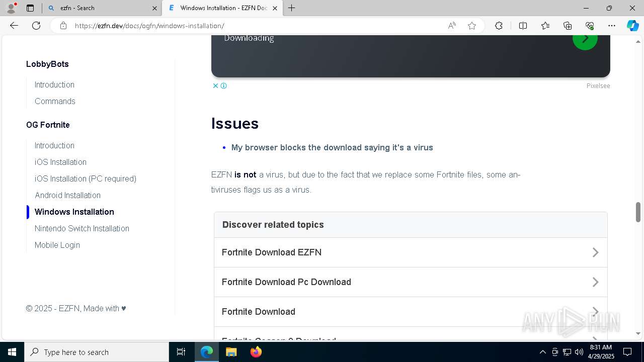
Task: Click LobbyBots section heading
Action: [47, 64]
